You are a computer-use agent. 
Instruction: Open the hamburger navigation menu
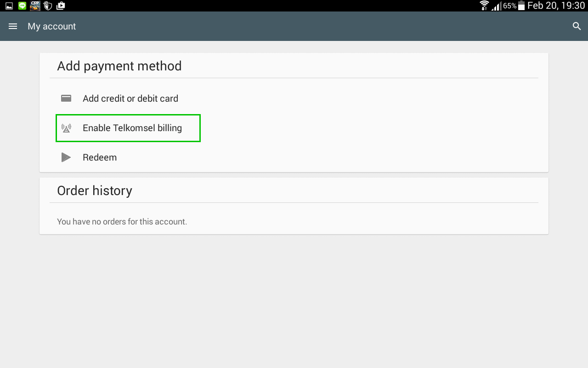click(13, 26)
